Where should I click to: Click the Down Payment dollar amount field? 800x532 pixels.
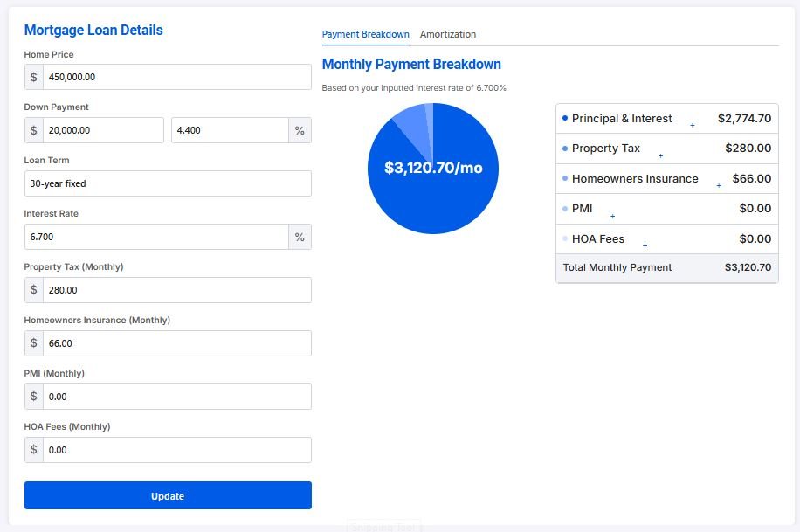point(103,130)
